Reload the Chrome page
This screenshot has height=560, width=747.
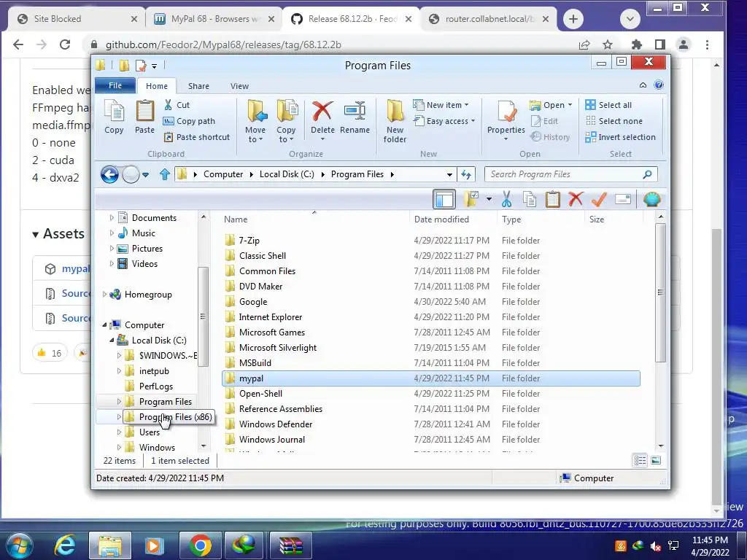coord(65,44)
